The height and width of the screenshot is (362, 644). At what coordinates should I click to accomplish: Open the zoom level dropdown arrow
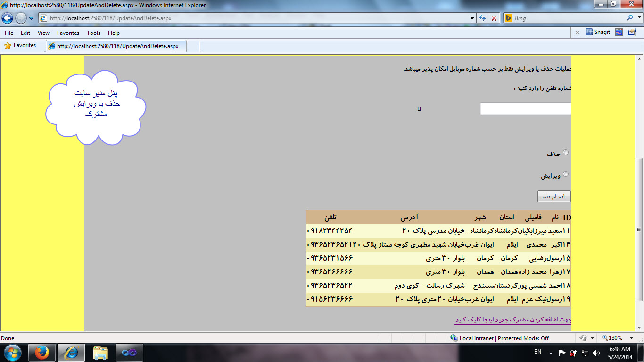point(632,338)
